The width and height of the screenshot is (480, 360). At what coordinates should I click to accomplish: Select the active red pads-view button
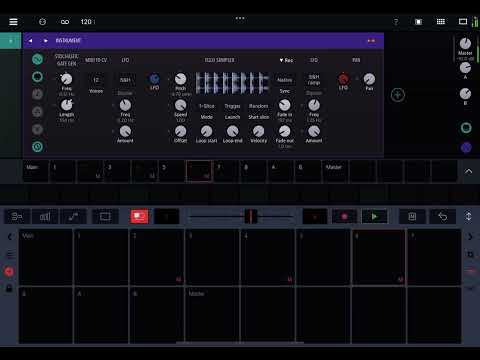click(x=139, y=217)
